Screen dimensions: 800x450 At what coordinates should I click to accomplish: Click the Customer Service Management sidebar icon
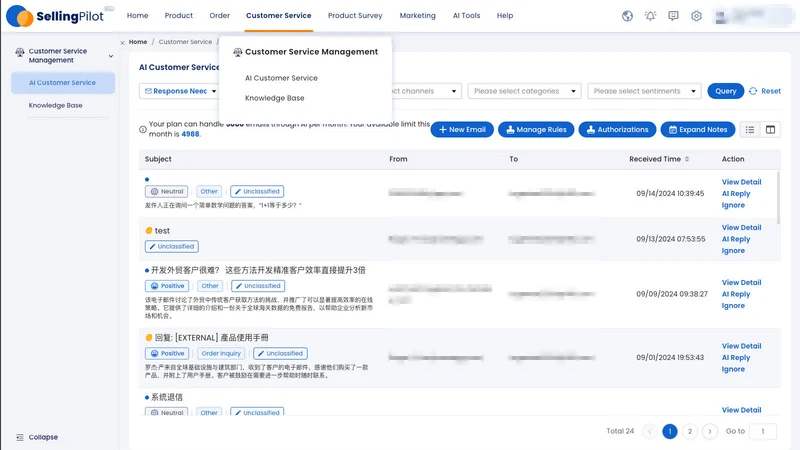coord(20,52)
